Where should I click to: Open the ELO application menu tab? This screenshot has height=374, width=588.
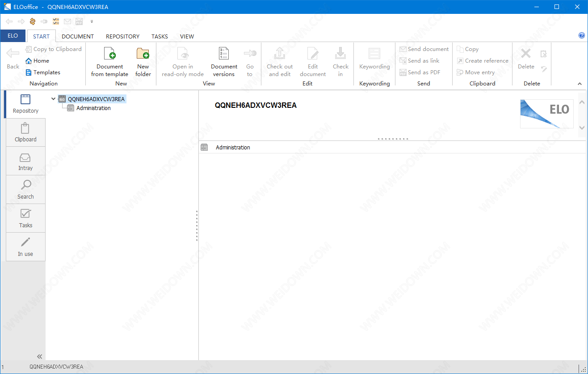[13, 36]
